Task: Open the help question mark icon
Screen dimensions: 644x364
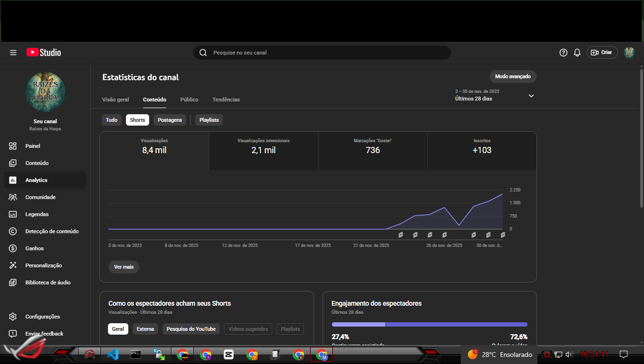Action: (563, 53)
